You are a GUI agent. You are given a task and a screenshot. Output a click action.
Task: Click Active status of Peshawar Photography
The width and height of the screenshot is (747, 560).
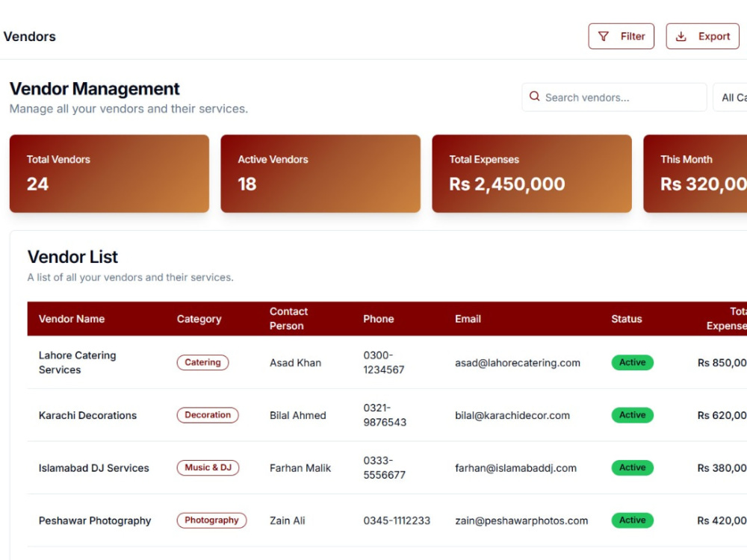click(x=632, y=520)
